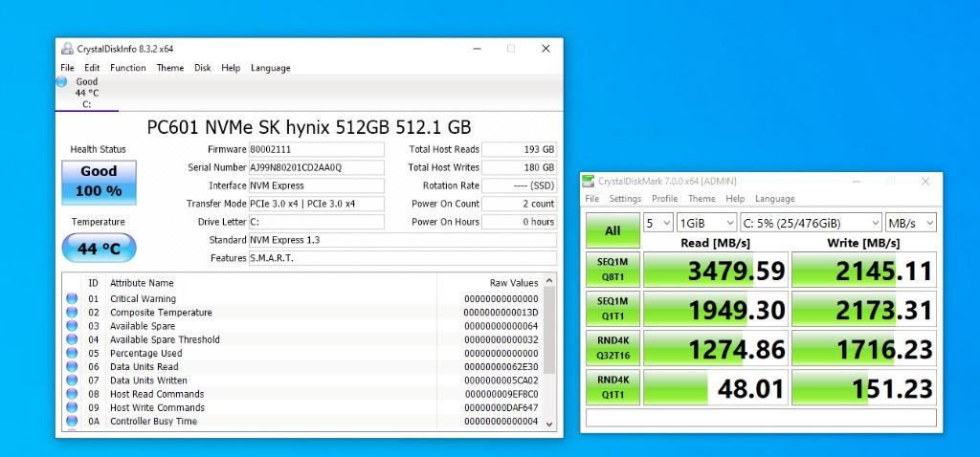Screen dimensions: 980x457
Task: Open the Language menu in CrystalDiskMark
Action: point(775,199)
